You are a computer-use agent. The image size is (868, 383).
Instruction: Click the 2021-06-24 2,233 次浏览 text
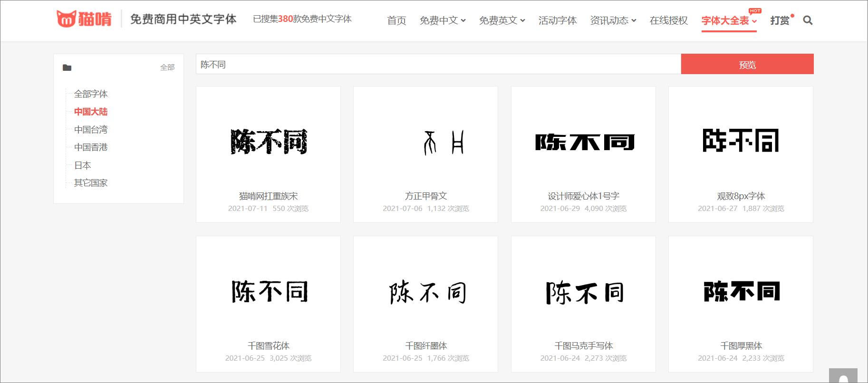click(741, 358)
